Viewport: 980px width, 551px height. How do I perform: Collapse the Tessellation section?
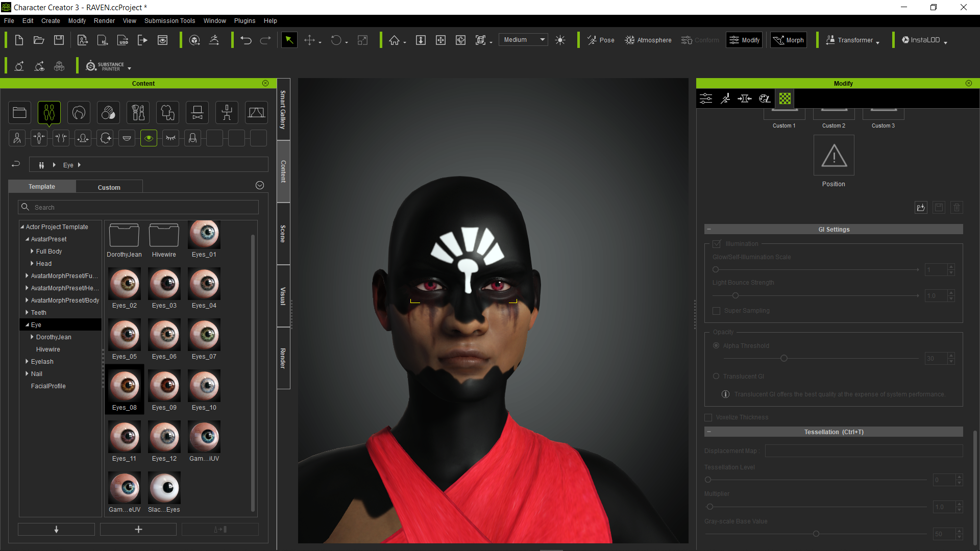pos(709,432)
